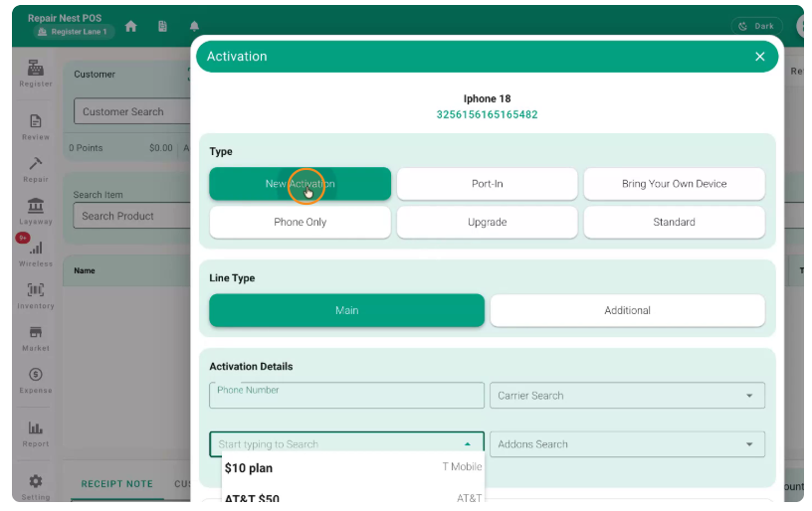Close the Activation dialog

coord(759,57)
